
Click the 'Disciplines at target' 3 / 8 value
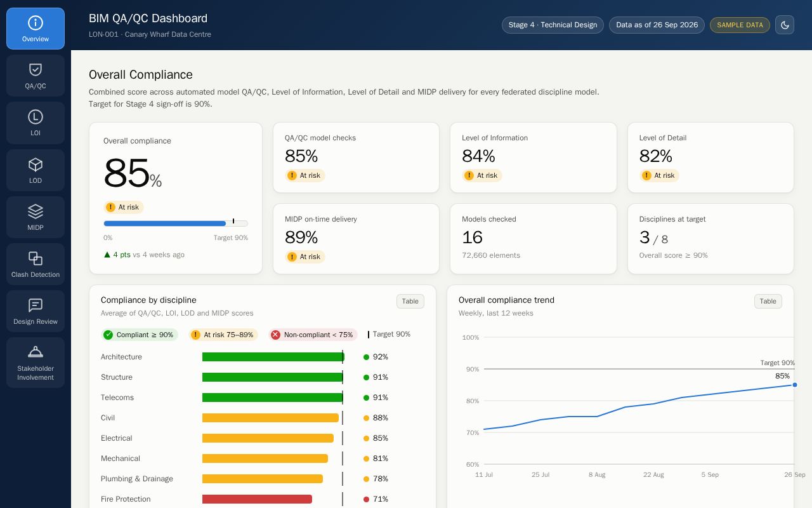click(653, 237)
